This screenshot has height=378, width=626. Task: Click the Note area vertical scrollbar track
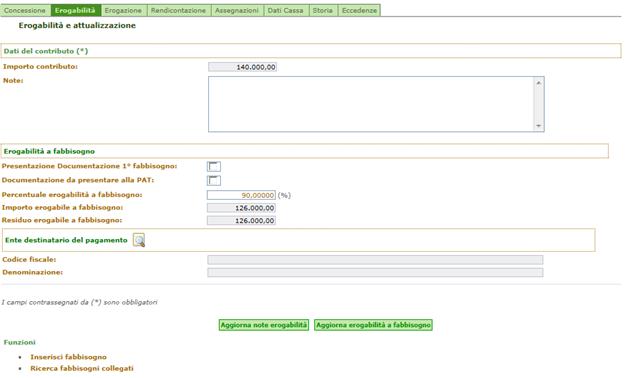(539, 104)
